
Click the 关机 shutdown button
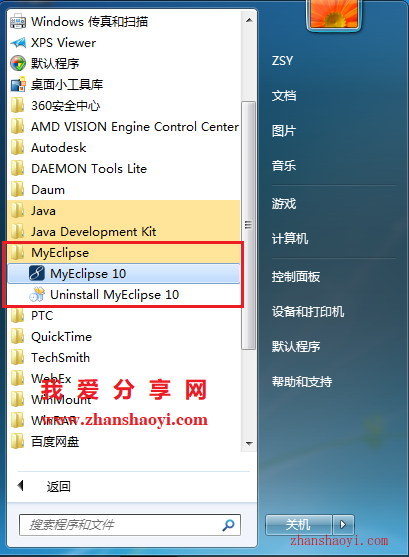298,524
